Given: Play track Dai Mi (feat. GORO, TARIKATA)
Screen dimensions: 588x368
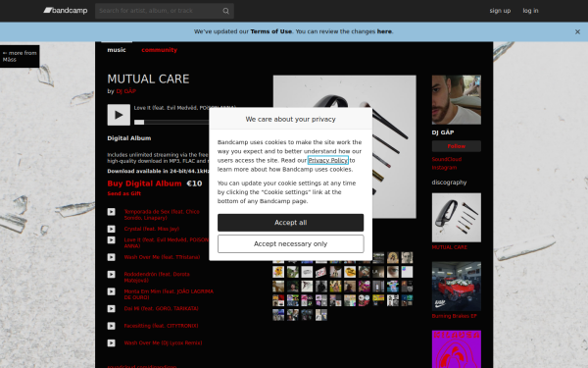Looking at the screenshot, I should 112,309.
